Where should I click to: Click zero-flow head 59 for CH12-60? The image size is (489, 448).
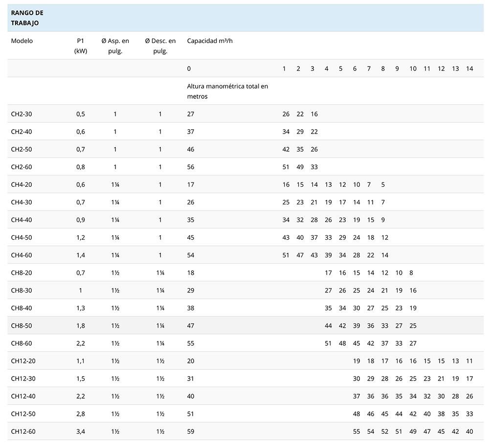(x=191, y=431)
